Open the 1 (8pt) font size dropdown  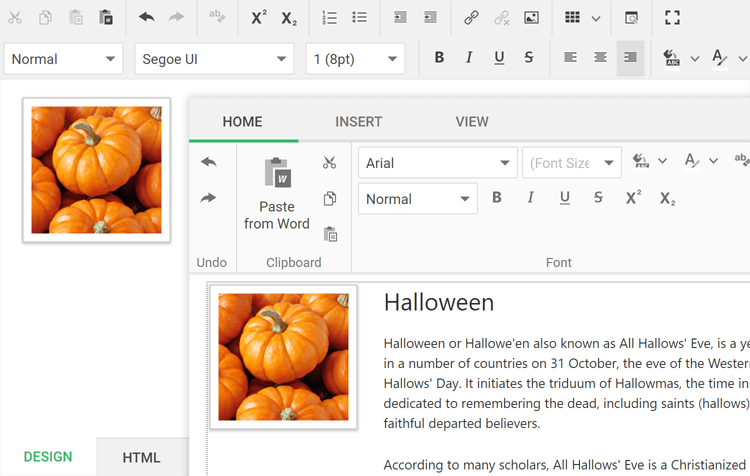355,59
